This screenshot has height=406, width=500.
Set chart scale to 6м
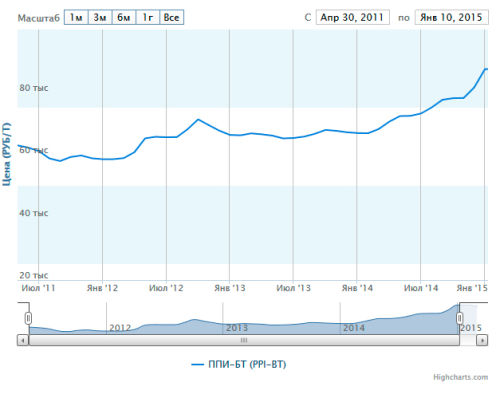tap(124, 17)
